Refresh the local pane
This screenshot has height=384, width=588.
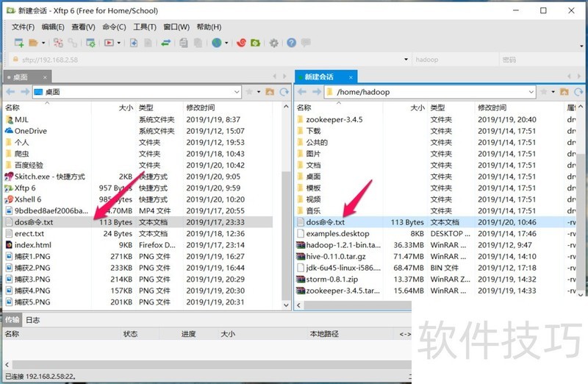pos(284,92)
